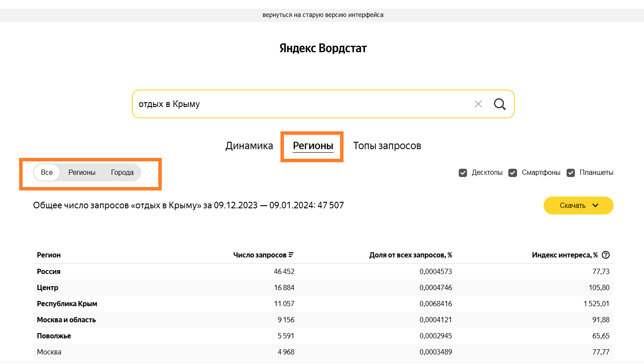Click the Регион column header

49,255
